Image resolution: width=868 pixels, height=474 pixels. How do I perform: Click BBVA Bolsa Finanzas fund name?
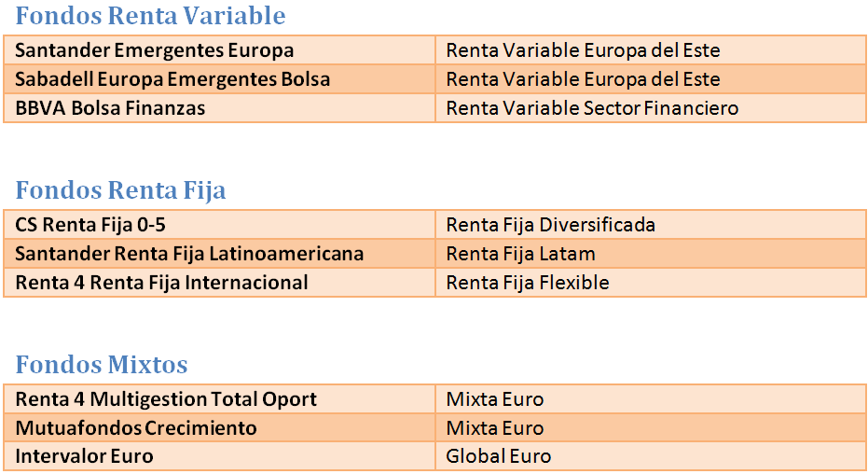coord(110,108)
